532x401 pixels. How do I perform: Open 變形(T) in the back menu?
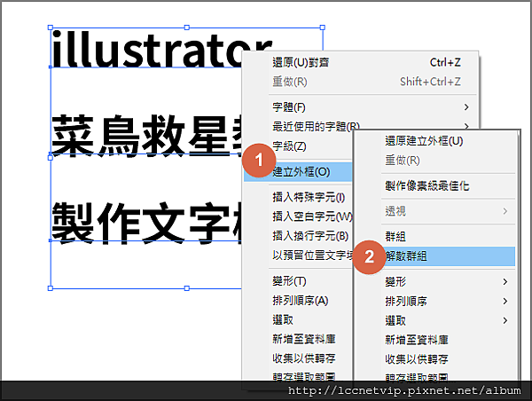289,281
